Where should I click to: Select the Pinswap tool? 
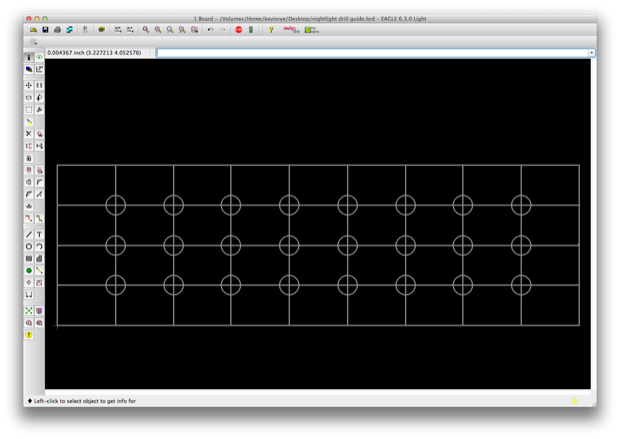29,146
